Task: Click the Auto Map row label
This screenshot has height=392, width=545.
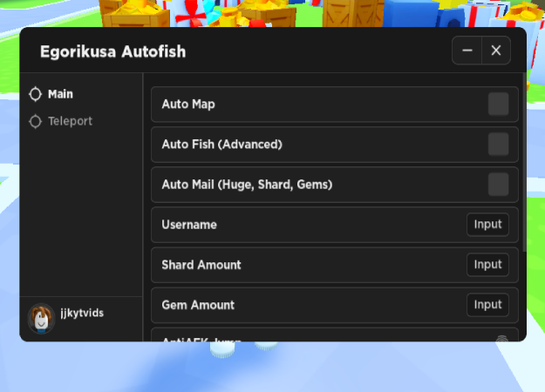Action: [x=188, y=105]
